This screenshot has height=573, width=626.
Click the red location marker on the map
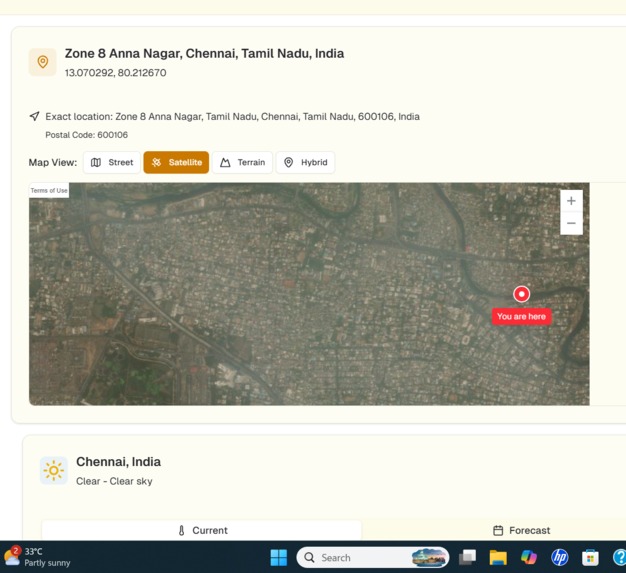coord(521,294)
